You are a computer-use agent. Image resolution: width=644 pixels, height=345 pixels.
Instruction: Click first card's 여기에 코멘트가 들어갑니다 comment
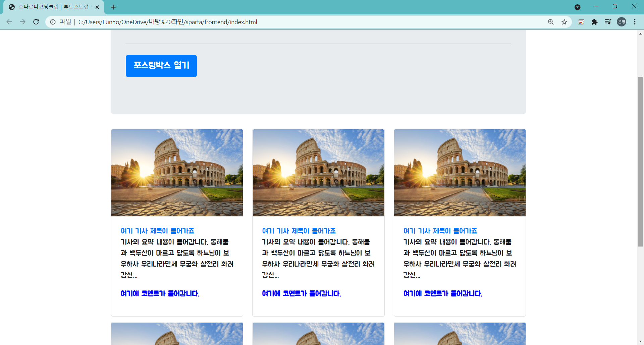click(160, 293)
